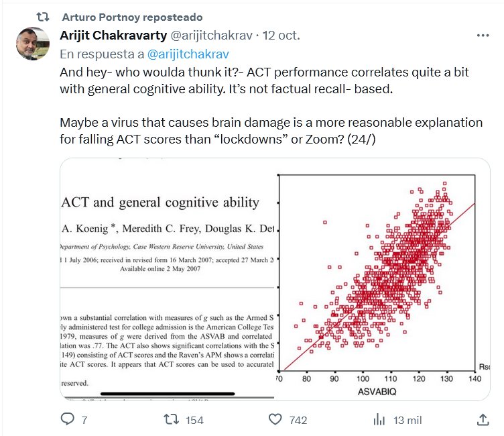Click the reply speech bubble icon
Viewport: 504px width, 436px height.
coord(67,419)
